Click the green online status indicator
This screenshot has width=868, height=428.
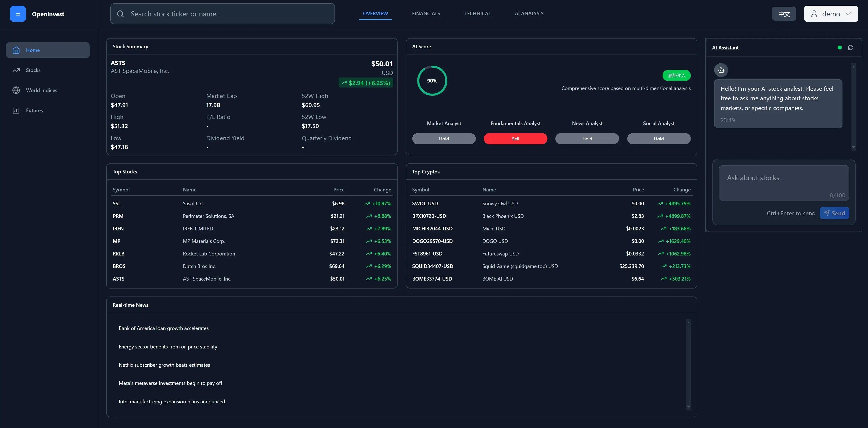point(839,47)
